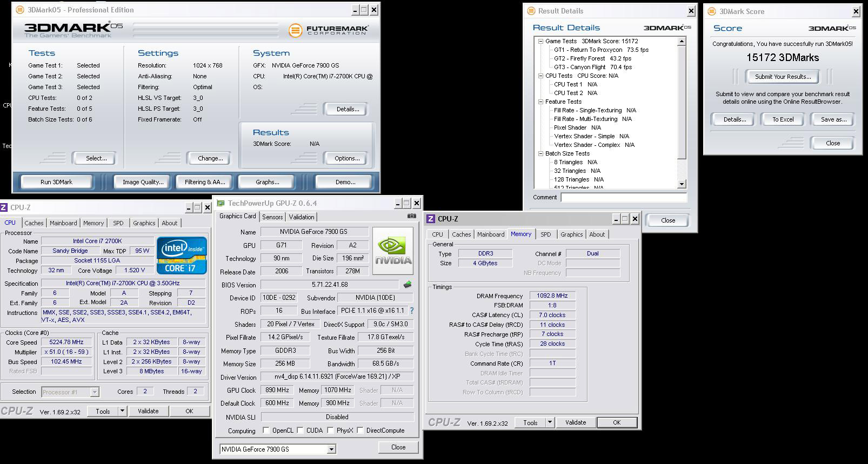The height and width of the screenshot is (464, 868).
Task: Click Close button in Result Details window
Action: pyautogui.click(x=668, y=220)
